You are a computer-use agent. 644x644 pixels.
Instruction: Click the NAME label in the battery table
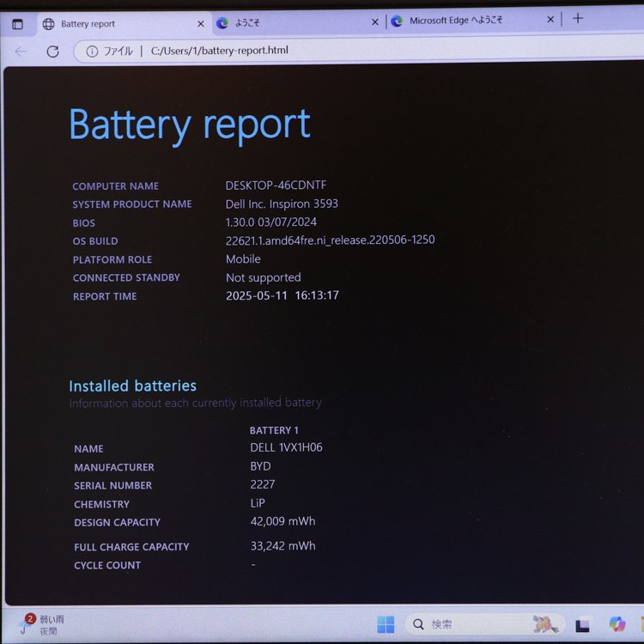point(88,449)
